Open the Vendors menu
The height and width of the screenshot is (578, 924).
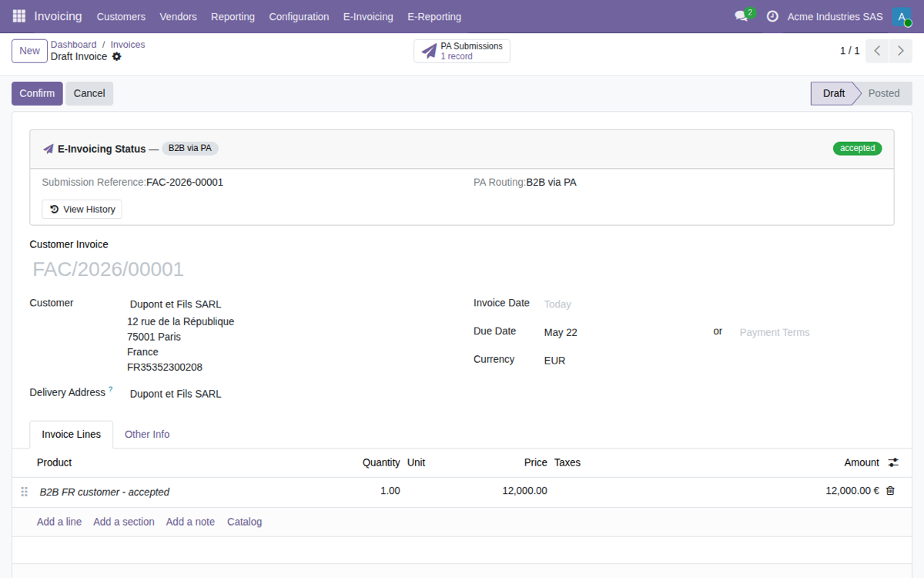click(x=178, y=16)
